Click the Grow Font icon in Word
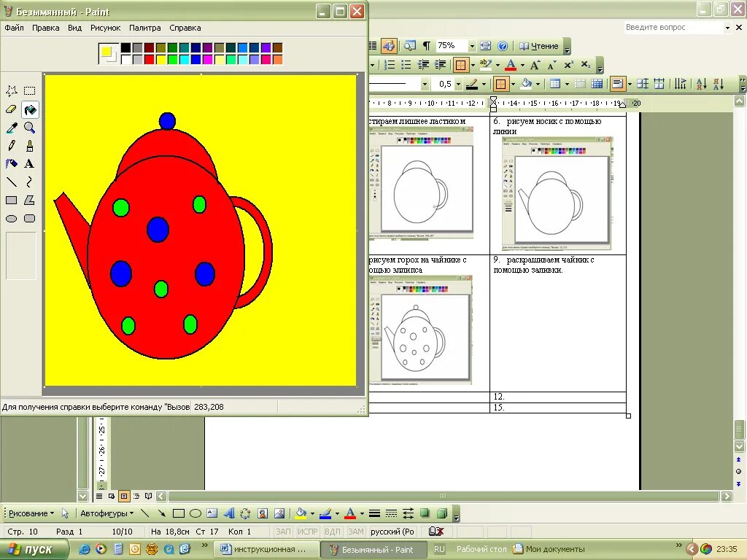 (535, 65)
